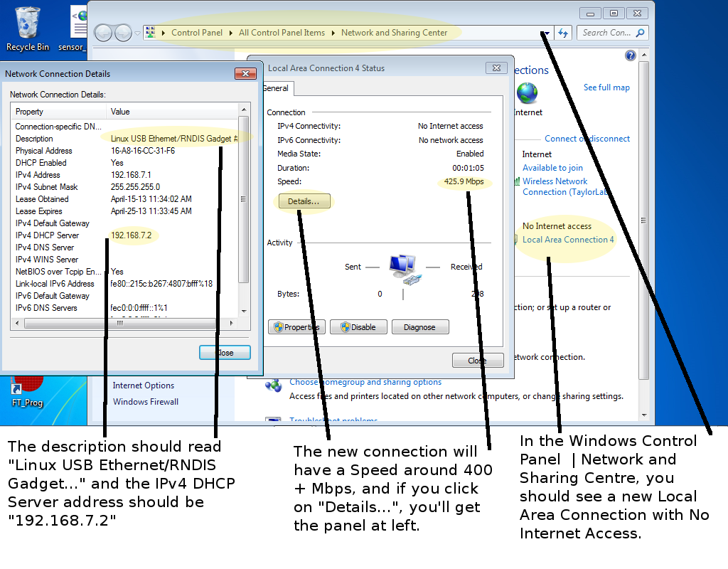Expand the breadcrumb arrow after All Control Panel Items
728x569 pixels.
coord(333,33)
